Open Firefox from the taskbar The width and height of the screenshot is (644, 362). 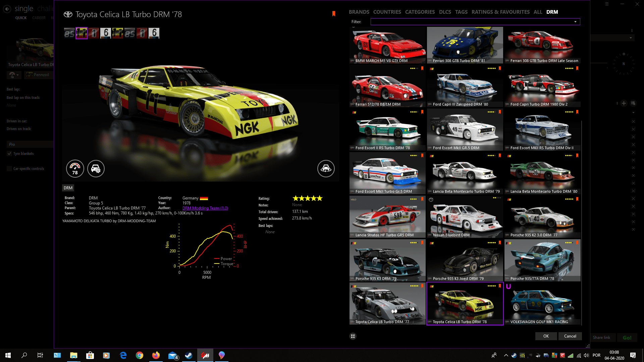click(156, 355)
